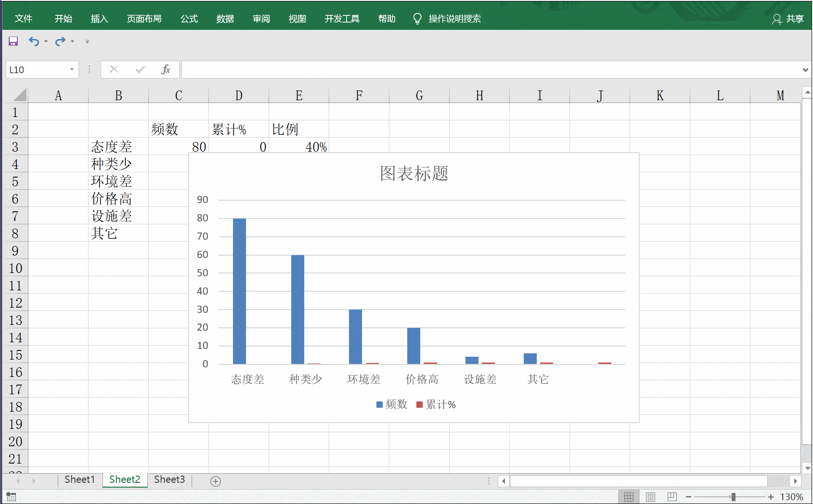813x504 pixels.
Task: Click the 图表标题 chart title
Action: [414, 173]
